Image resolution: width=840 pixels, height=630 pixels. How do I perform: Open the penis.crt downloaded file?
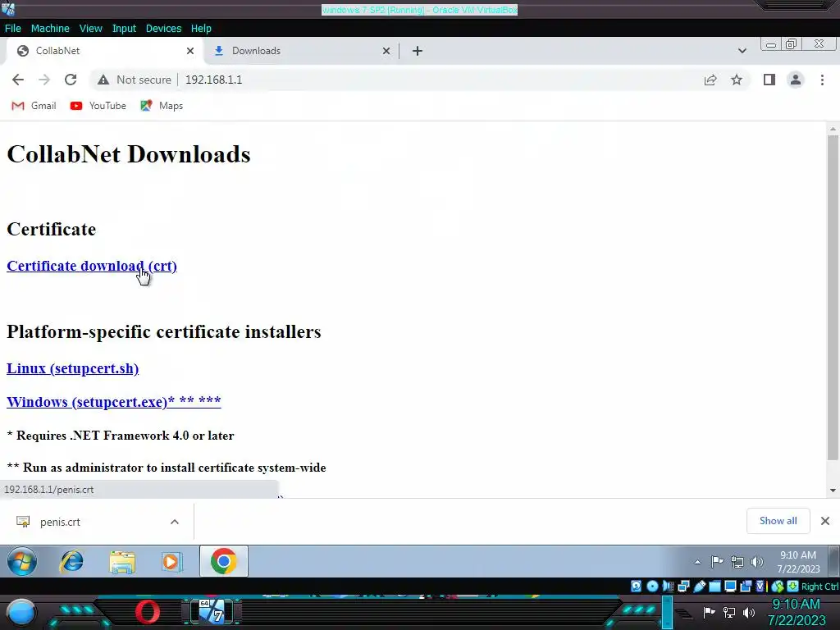(60, 522)
